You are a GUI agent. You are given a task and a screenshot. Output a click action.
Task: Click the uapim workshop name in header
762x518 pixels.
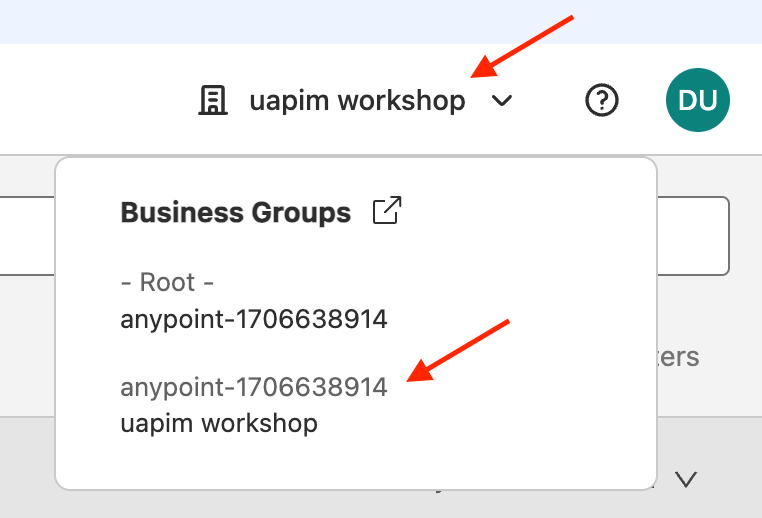click(x=357, y=101)
